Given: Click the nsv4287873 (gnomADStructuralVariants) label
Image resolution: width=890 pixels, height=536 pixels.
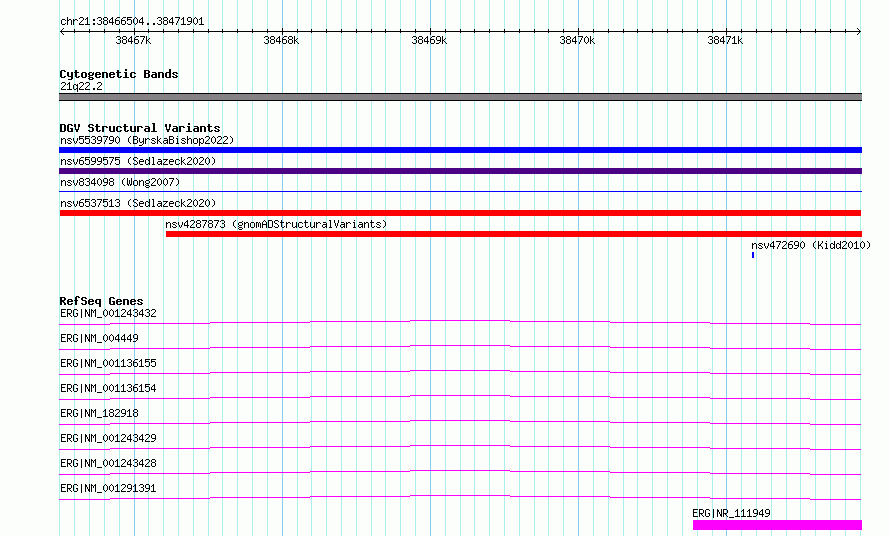Looking at the screenshot, I should 276,224.
